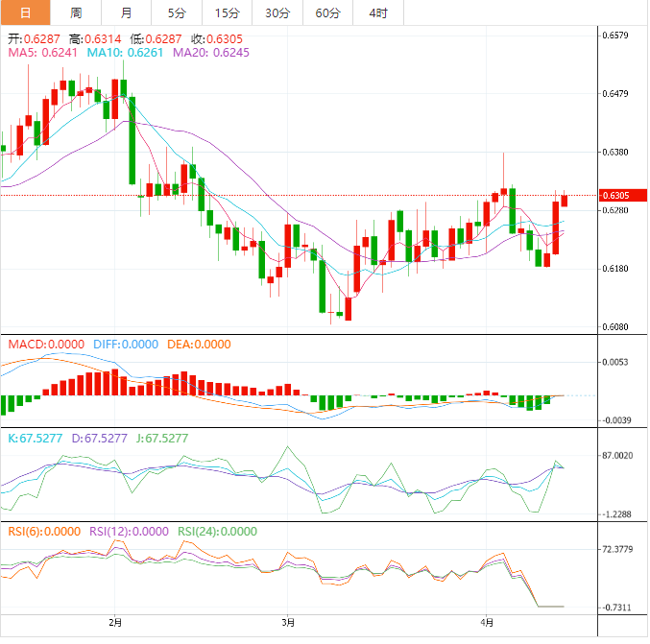Image resolution: width=650 pixels, height=644 pixels.
Task: Click the latest red candlestick at 0.6305
Action: point(565,201)
